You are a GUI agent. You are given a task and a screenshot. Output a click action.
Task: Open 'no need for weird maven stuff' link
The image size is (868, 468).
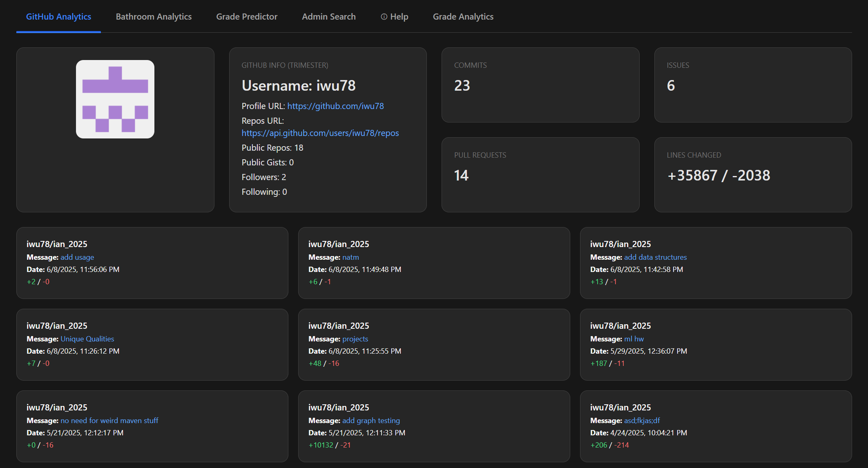click(109, 421)
